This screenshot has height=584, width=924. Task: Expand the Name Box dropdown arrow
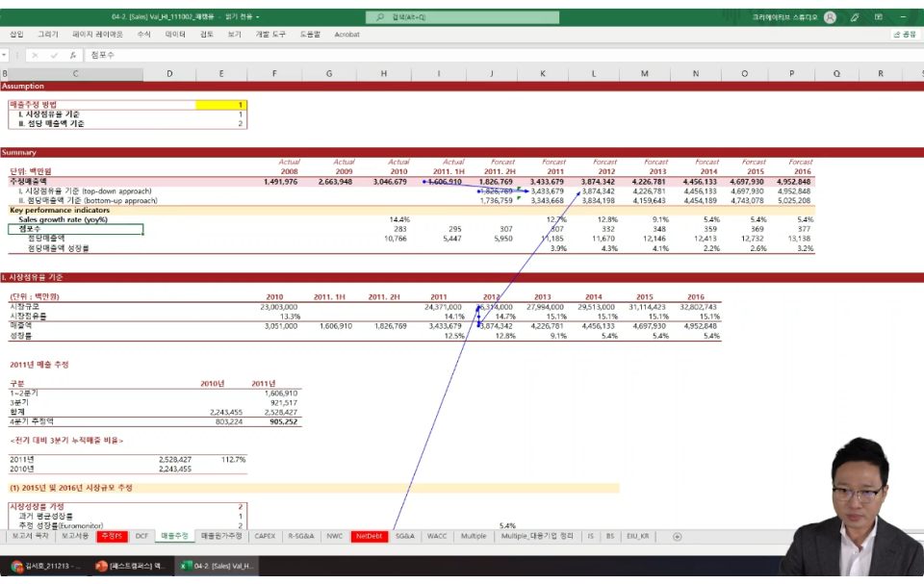pos(4,55)
